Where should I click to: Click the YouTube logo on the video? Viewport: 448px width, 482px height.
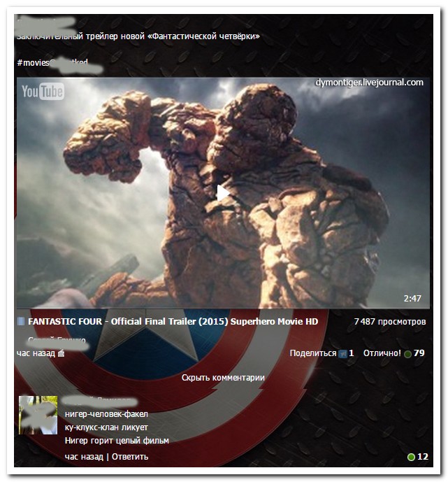click(x=43, y=91)
